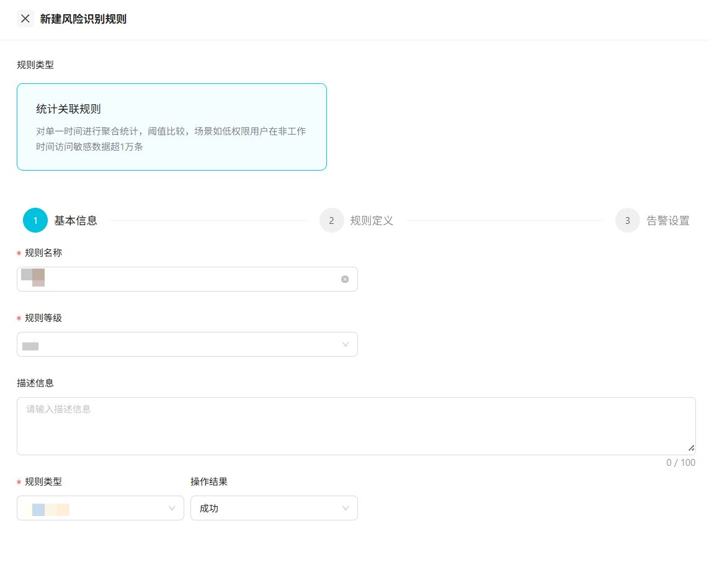Open the 操作结果 dropdown showing 成功
Screen dimensions: 709x588
pos(274,508)
